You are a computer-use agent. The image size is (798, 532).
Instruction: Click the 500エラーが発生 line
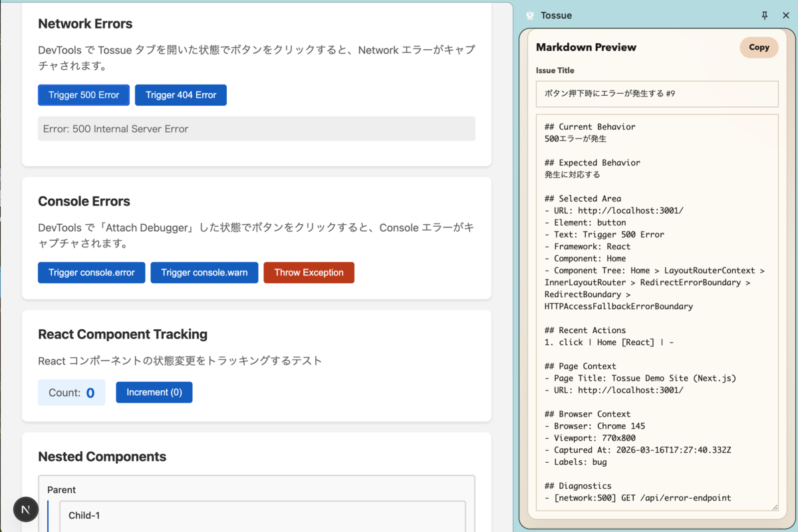click(575, 139)
